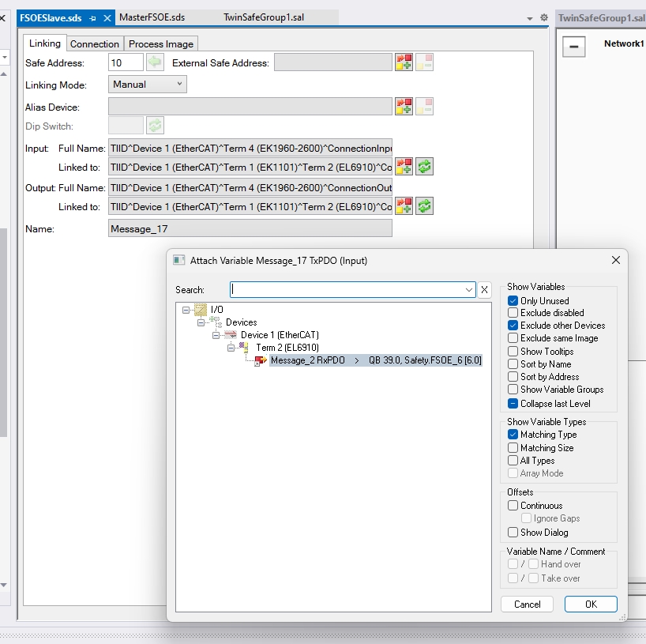
Task: Collapse the Device 1 (EtherCAT) tree node
Action: point(216,335)
